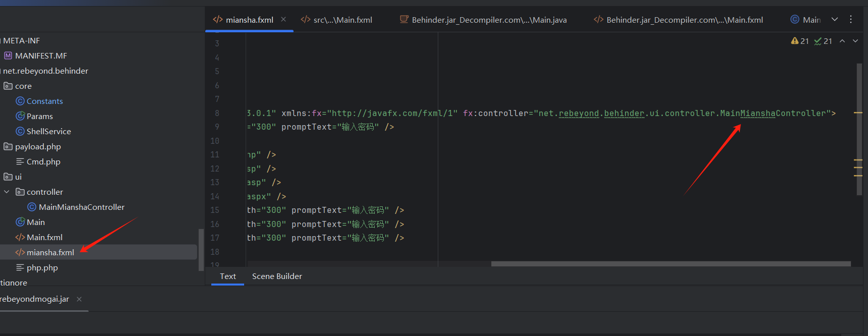Jump to next highlighted error
Viewport: 868px width, 336px height.
point(855,41)
